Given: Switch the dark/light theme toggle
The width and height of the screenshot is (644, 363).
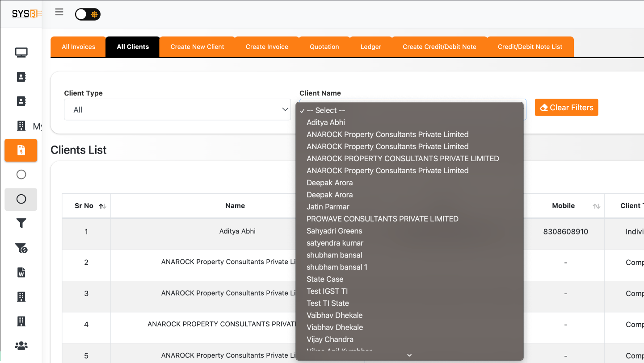Looking at the screenshot, I should (x=88, y=14).
